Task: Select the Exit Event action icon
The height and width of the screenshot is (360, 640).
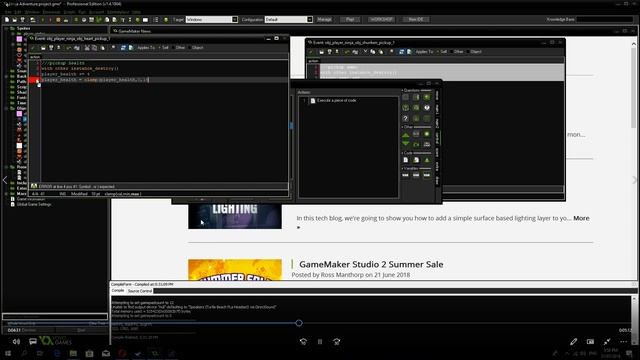Action: (427, 134)
